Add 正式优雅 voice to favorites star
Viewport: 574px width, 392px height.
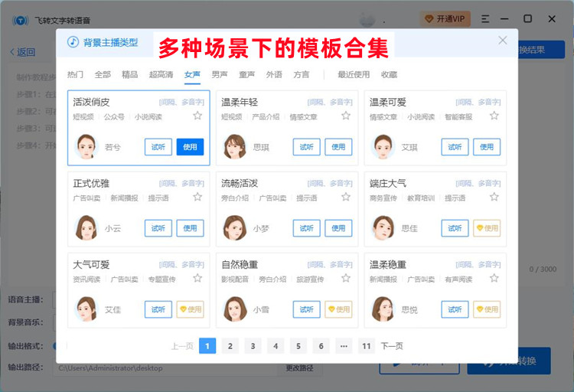[x=197, y=197]
